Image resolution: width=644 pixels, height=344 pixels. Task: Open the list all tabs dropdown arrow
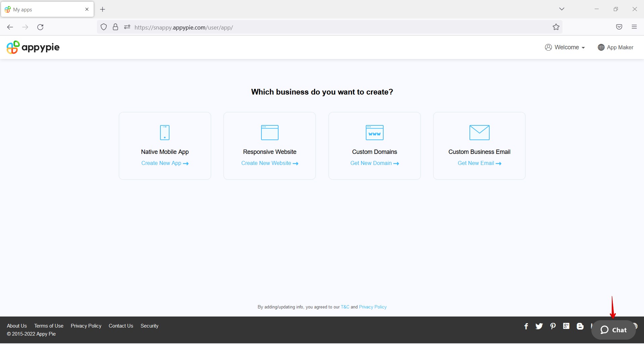click(x=562, y=9)
